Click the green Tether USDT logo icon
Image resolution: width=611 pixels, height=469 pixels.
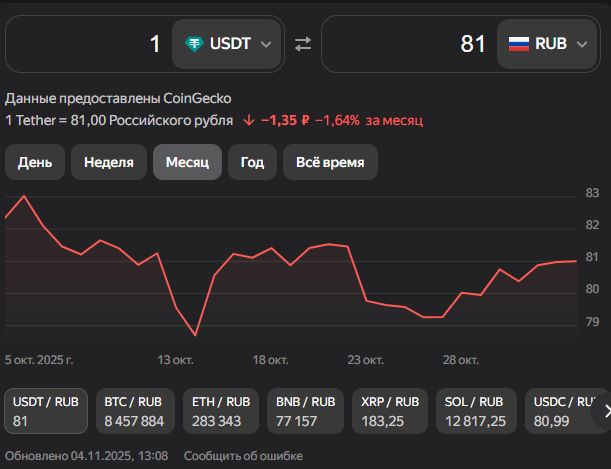coord(193,44)
